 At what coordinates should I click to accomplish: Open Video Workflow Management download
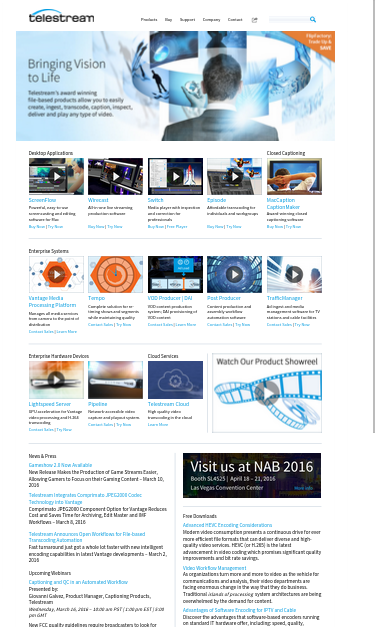click(x=215, y=568)
